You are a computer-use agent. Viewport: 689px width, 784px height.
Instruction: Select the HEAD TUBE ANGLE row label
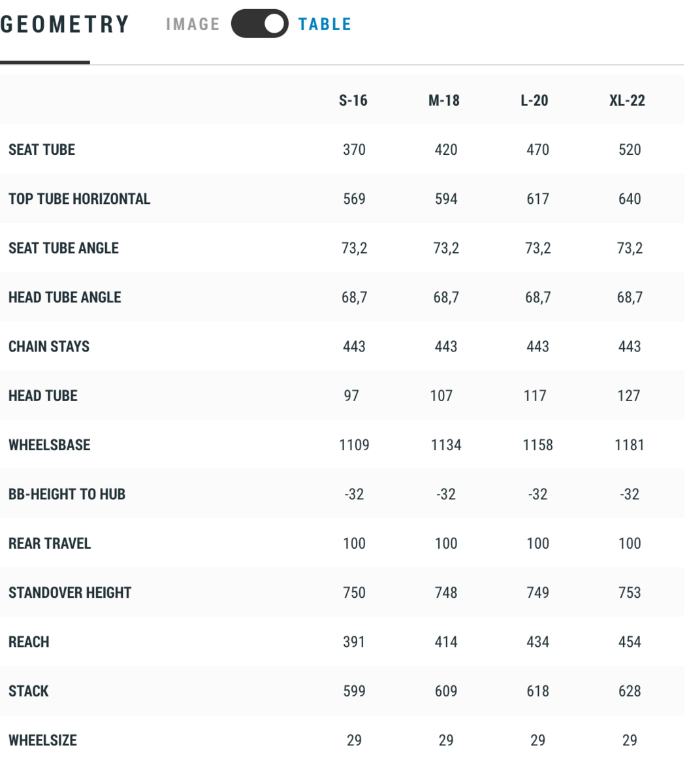coord(65,297)
